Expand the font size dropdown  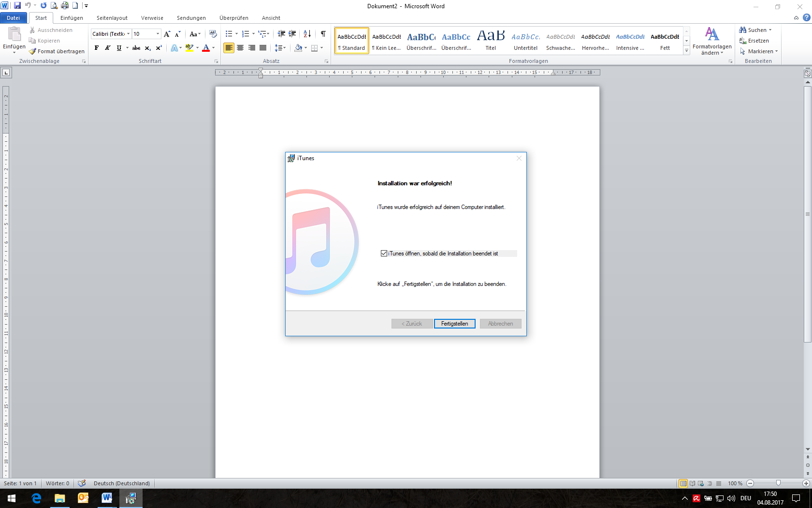pos(158,34)
